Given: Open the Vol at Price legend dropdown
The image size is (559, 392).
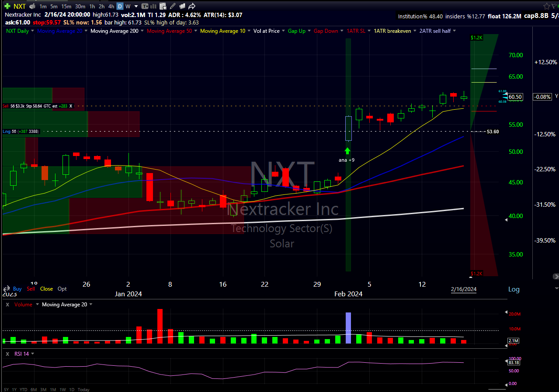Looking at the screenshot, I should [x=269, y=31].
